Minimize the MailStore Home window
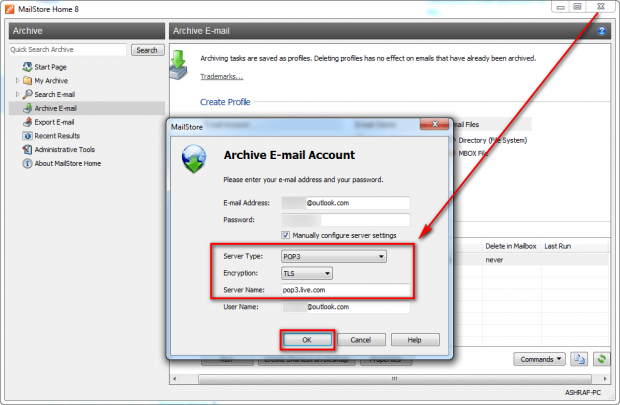Screen dimensions: 620x405 560,7
